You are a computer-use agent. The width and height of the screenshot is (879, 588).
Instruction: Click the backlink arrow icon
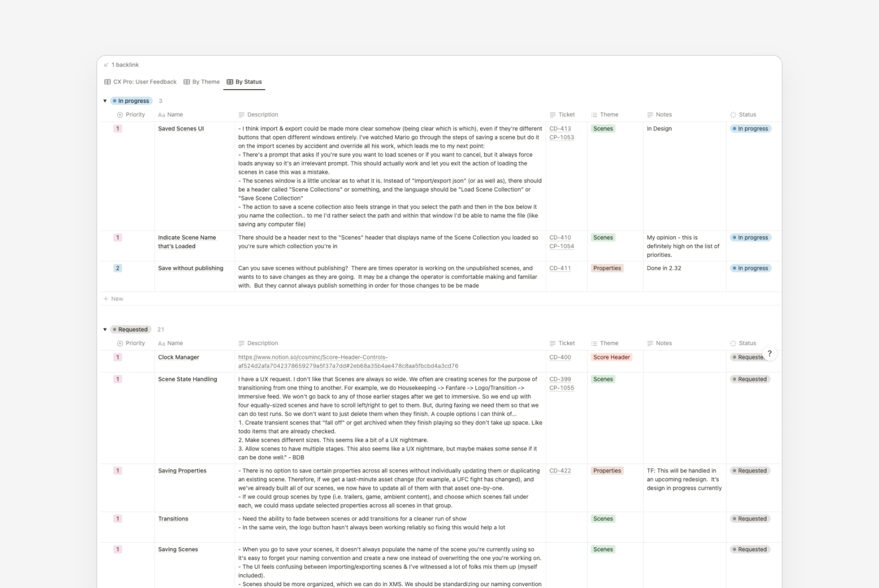tap(106, 65)
